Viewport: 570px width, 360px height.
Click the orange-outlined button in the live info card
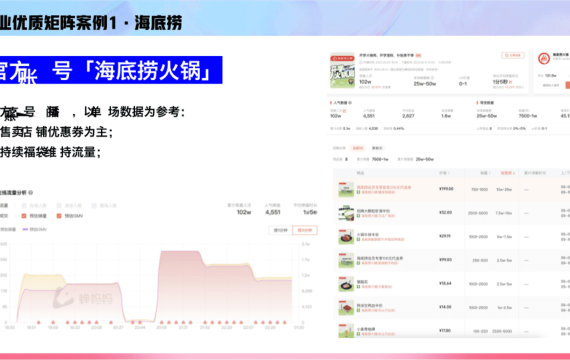tap(513, 55)
